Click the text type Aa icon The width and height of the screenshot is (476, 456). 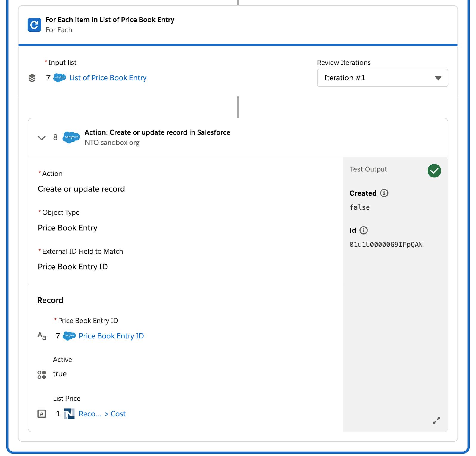click(x=42, y=336)
